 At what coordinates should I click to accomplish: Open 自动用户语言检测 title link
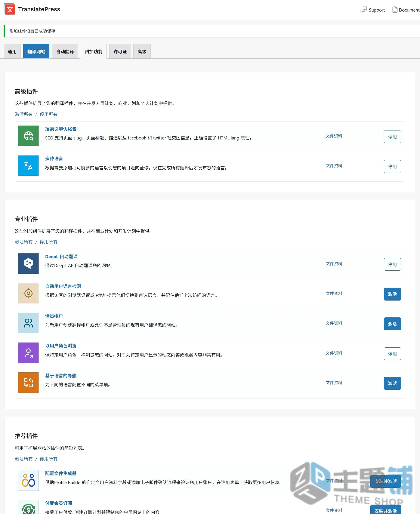63,286
